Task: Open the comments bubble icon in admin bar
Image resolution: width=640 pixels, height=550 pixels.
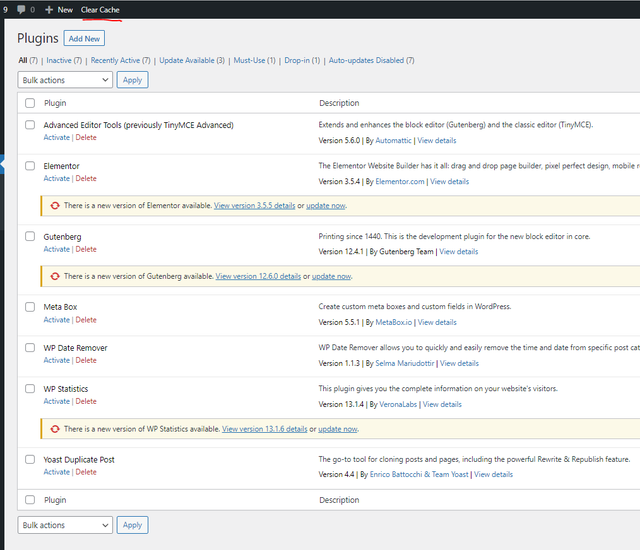Action: pyautogui.click(x=21, y=9)
